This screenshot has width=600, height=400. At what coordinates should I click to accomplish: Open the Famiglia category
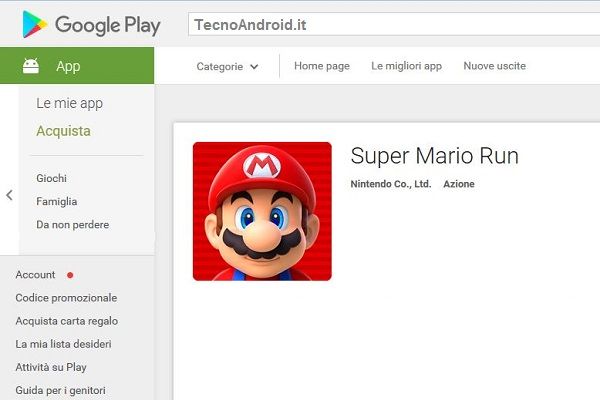tap(56, 201)
